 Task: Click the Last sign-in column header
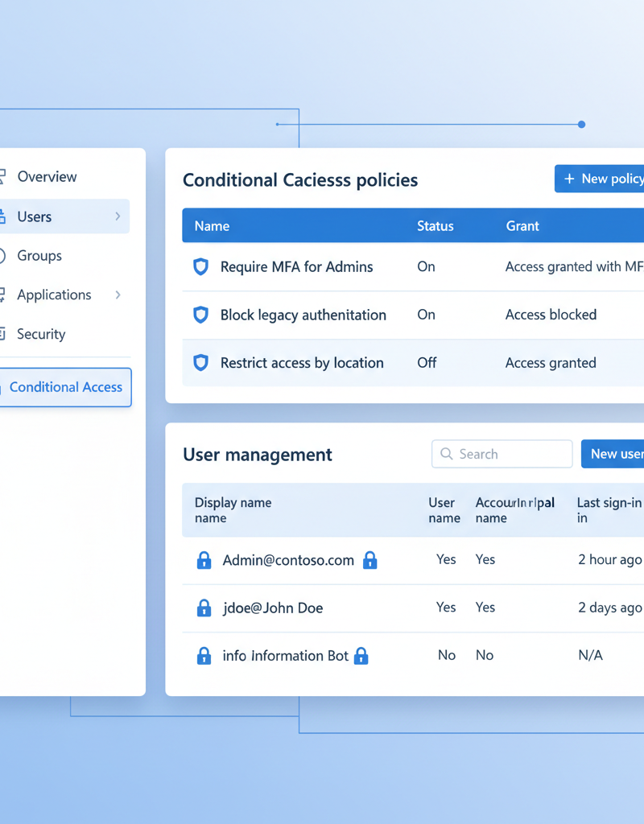click(610, 509)
